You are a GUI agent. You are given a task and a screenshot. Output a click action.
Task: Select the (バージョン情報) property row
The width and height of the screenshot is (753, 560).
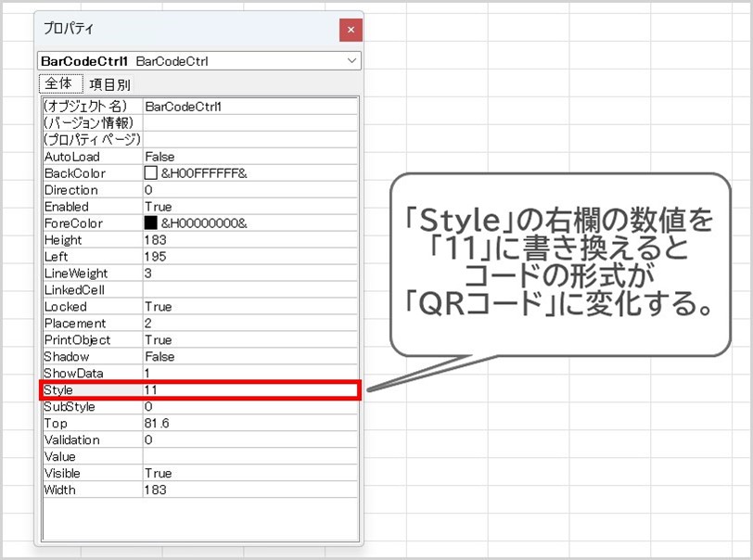pyautogui.click(x=200, y=123)
